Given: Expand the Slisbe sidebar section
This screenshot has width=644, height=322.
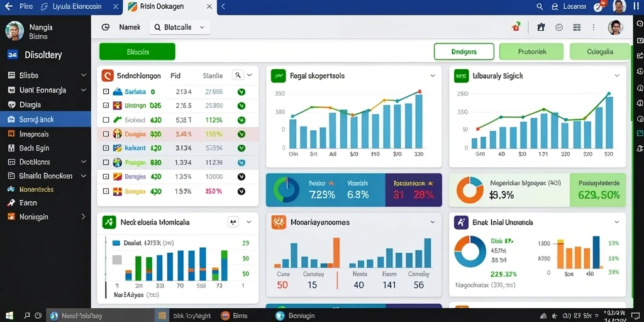Looking at the screenshot, I should (45, 75).
